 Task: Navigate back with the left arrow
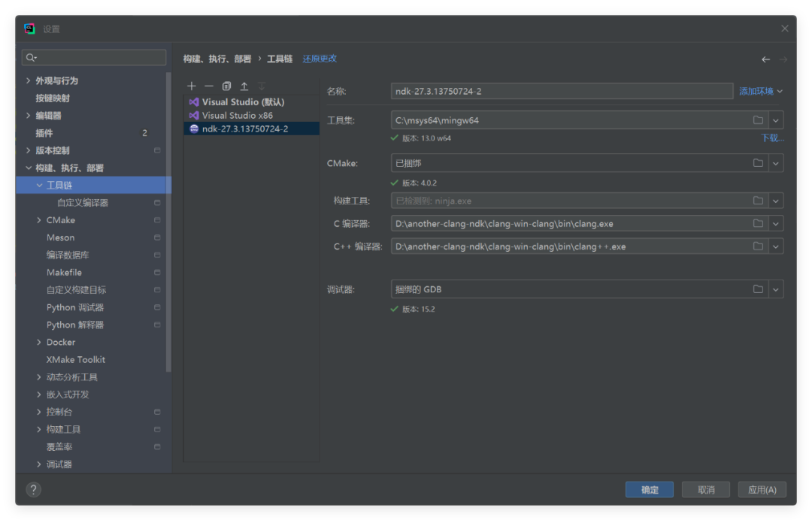765,59
